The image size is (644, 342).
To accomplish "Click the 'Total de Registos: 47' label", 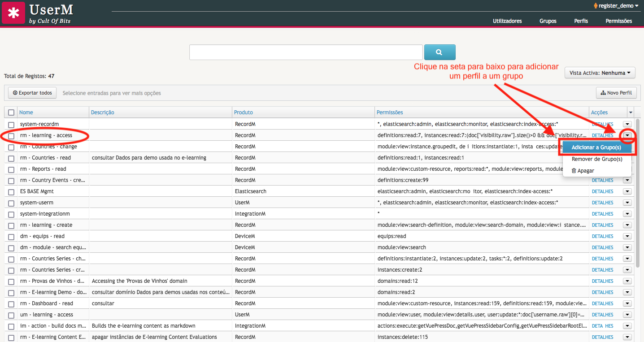I will (x=29, y=76).
